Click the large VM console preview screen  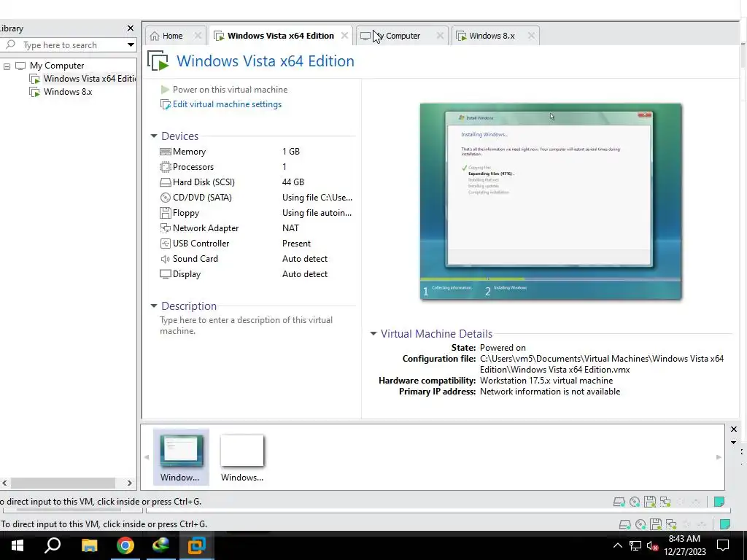tap(551, 201)
